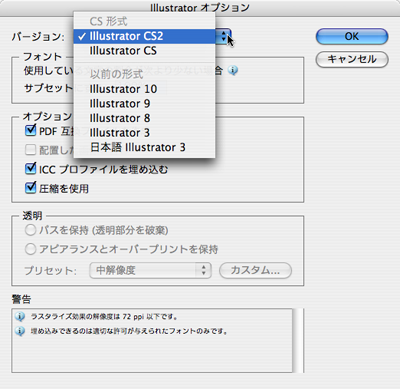Click info icon beside ラスタライズ効果 warning
The image size is (400, 389).
click(x=20, y=316)
